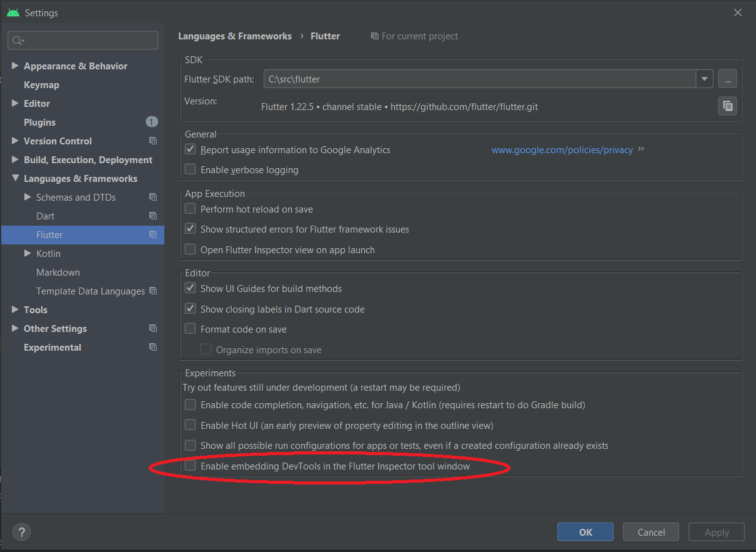Click the help question mark icon
The image size is (756, 552).
click(x=21, y=531)
